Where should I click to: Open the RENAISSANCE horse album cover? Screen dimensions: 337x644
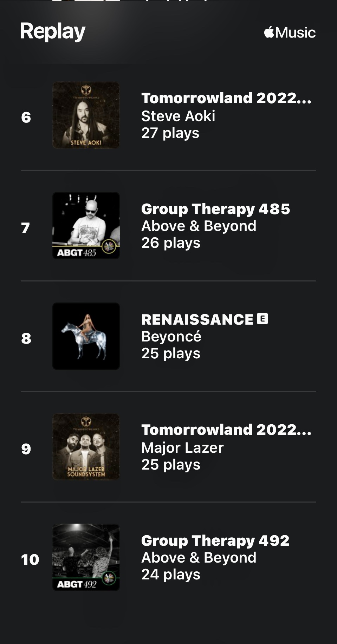86,336
